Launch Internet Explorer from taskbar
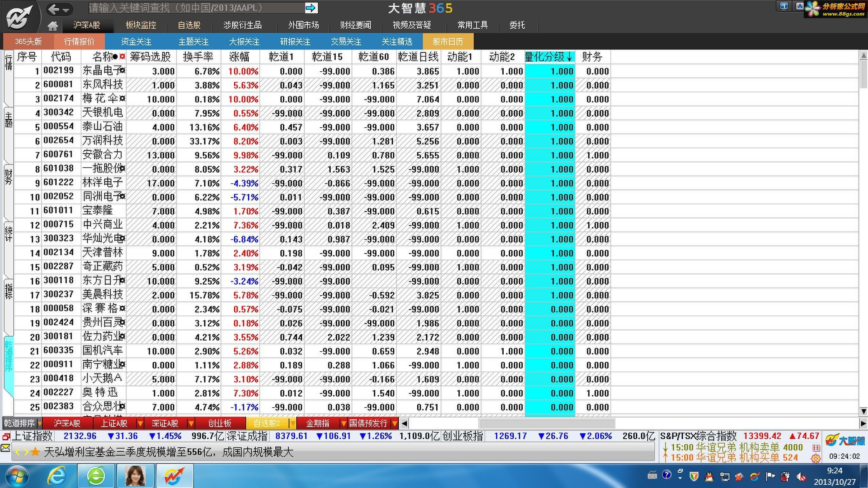Image resolution: width=868 pixels, height=488 pixels. pyautogui.click(x=57, y=476)
